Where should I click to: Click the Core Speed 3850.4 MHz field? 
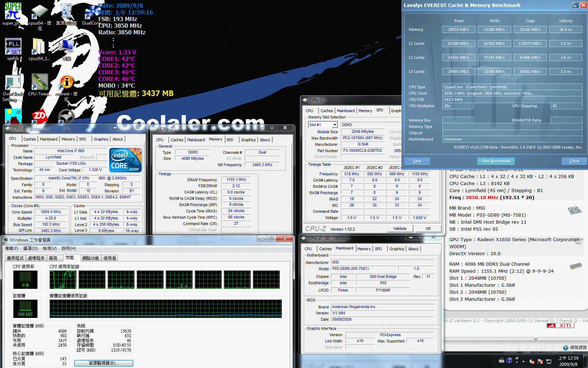(x=51, y=212)
